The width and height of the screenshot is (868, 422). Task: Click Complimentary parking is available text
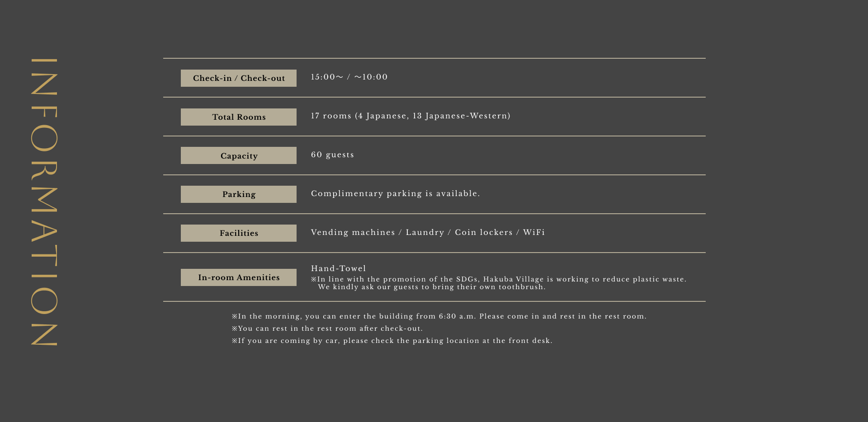tap(395, 193)
